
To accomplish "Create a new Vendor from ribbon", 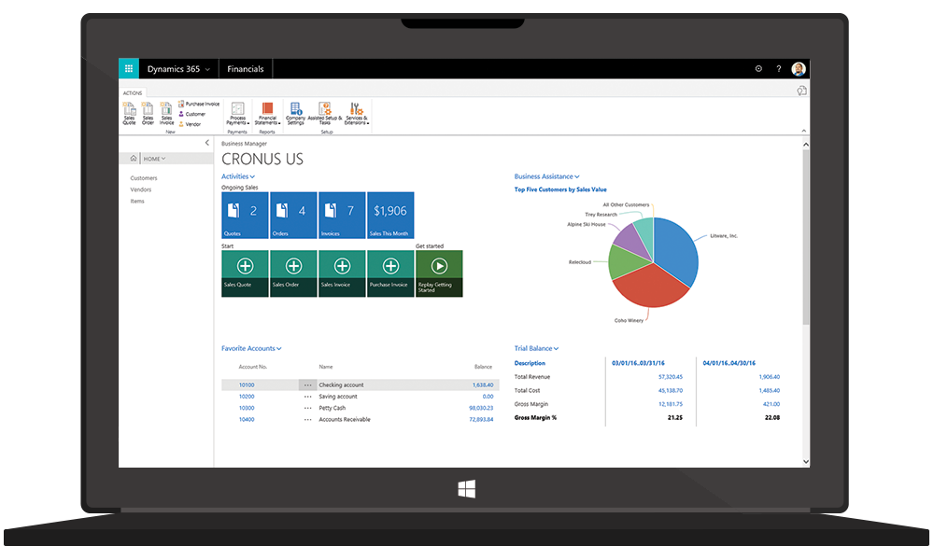I will [190, 124].
